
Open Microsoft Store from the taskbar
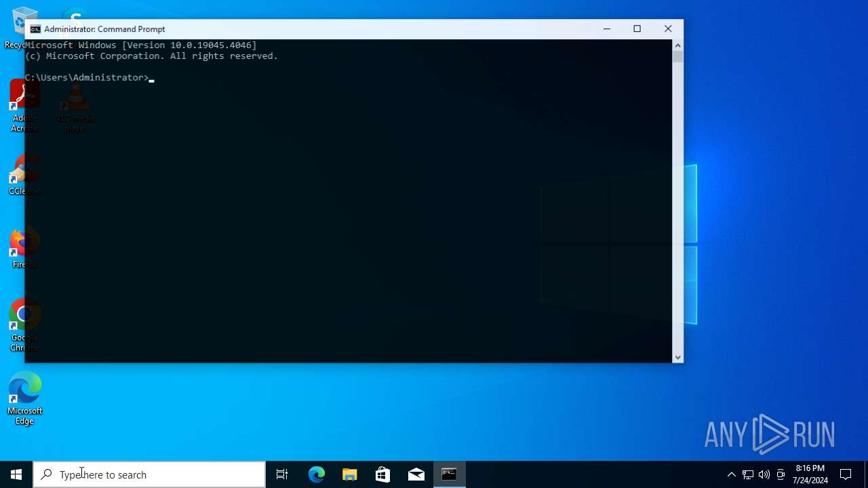pos(383,474)
